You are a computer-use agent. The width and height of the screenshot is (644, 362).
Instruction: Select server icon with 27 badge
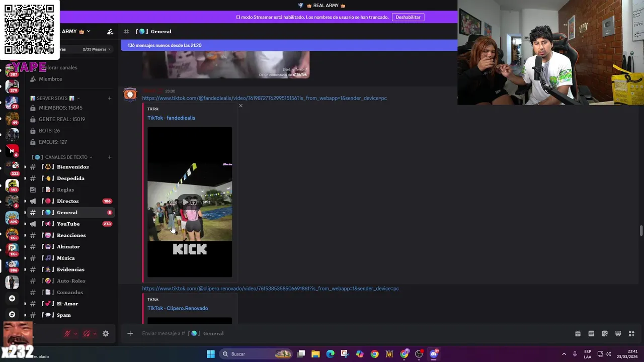12,103
